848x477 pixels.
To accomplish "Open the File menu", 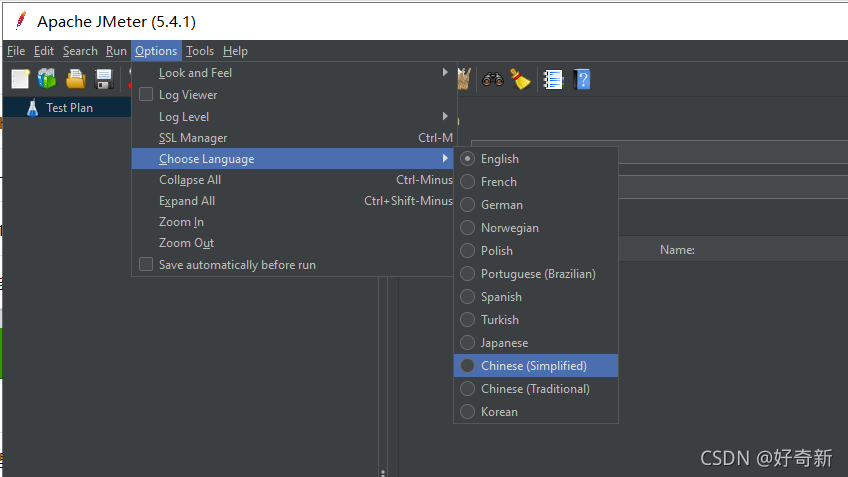I will [x=16, y=51].
